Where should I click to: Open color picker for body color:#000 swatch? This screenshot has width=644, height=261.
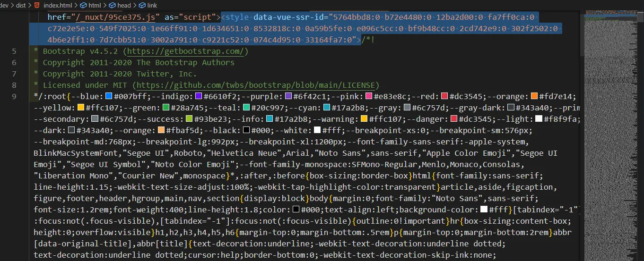(x=296, y=210)
